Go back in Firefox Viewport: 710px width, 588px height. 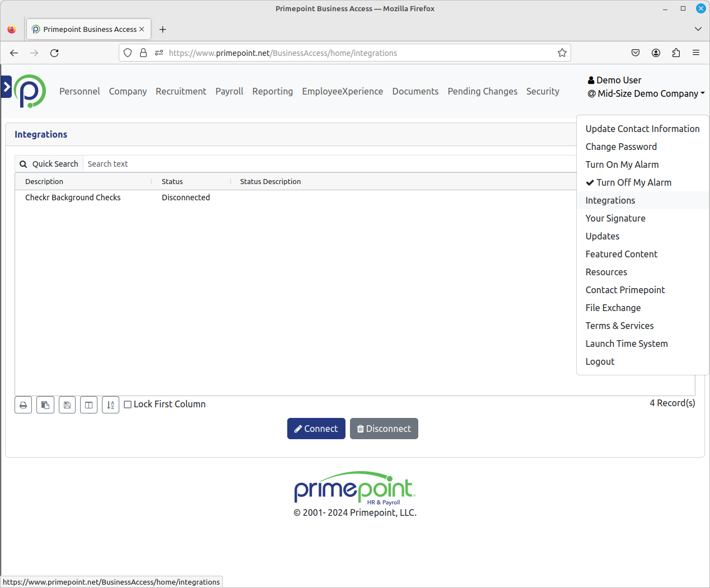pyautogui.click(x=14, y=53)
